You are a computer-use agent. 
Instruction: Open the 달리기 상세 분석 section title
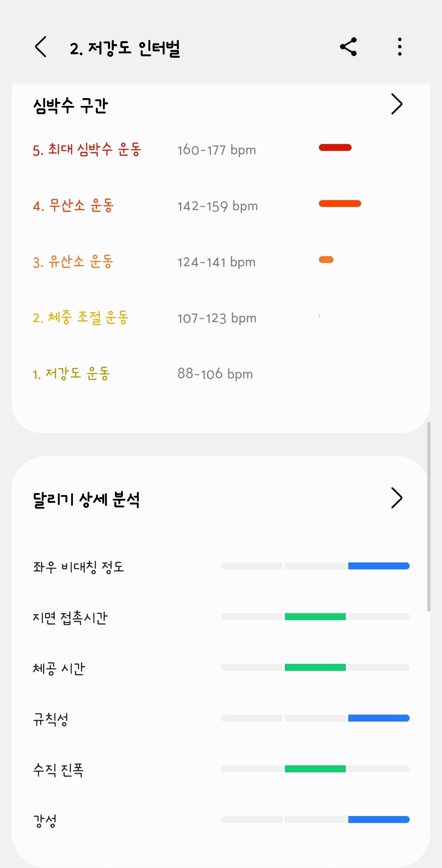[86, 499]
